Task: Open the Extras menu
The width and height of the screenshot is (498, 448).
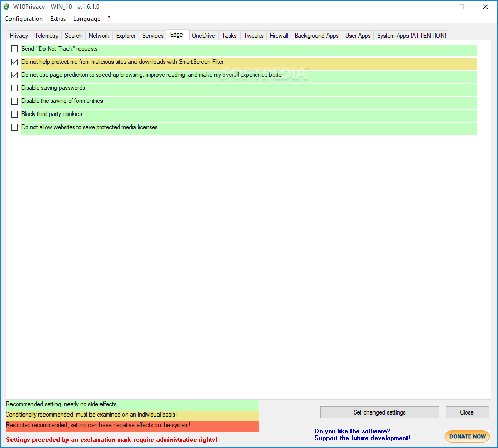Action: click(x=58, y=19)
